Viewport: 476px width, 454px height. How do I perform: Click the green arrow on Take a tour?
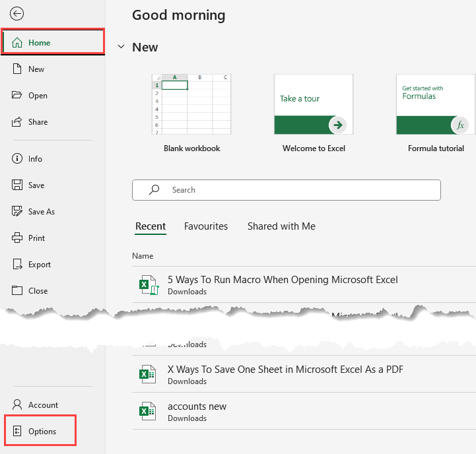coord(338,125)
